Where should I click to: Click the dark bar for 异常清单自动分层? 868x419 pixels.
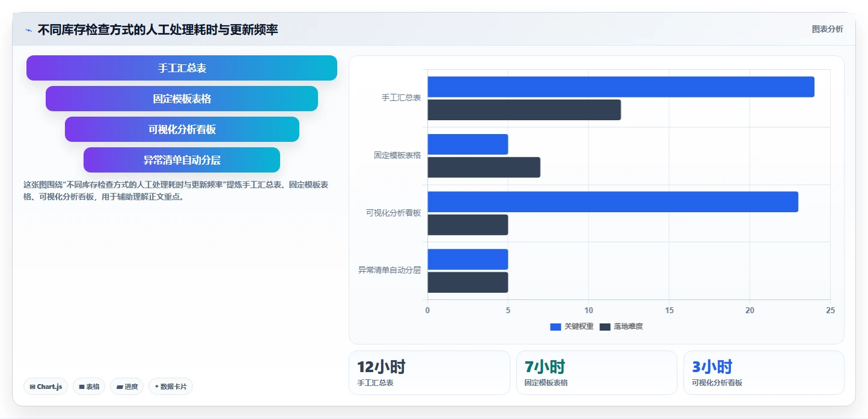pyautogui.click(x=468, y=283)
